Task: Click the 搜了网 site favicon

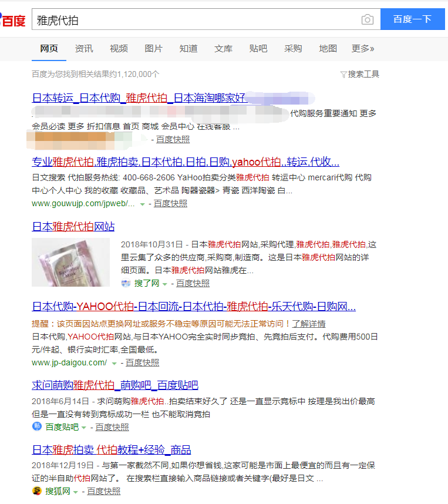Action: click(126, 283)
